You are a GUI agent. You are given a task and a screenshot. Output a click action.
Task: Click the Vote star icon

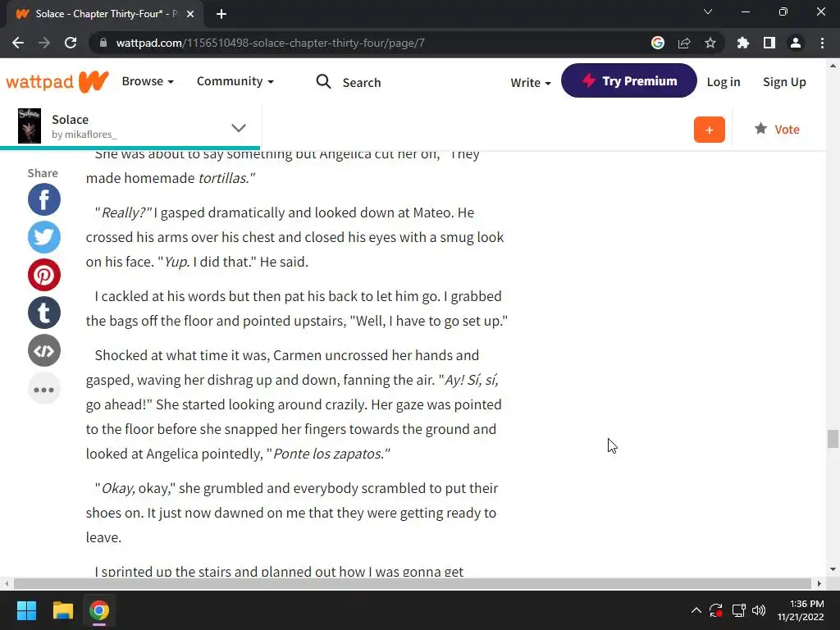[760, 129]
